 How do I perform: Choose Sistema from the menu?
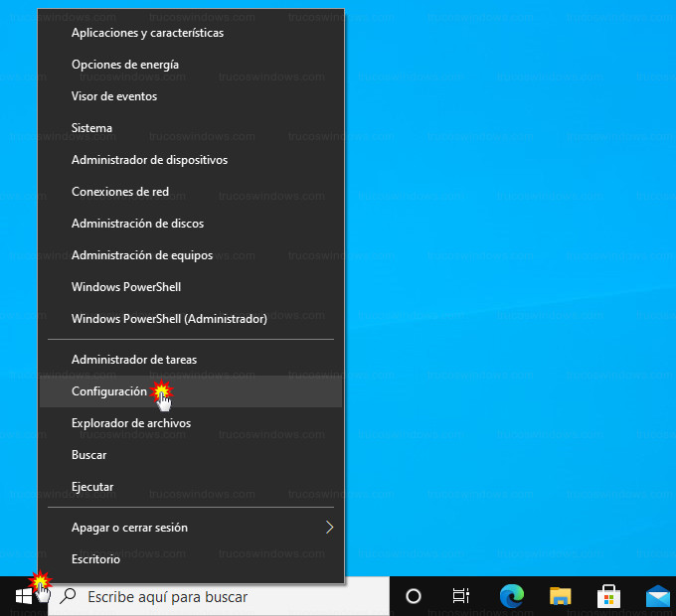click(191, 128)
